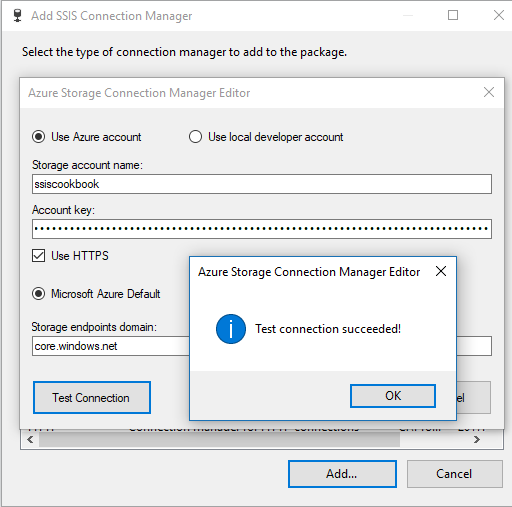Click the Storage account name field
Viewport: 512px width, 507px height.
[262, 184]
